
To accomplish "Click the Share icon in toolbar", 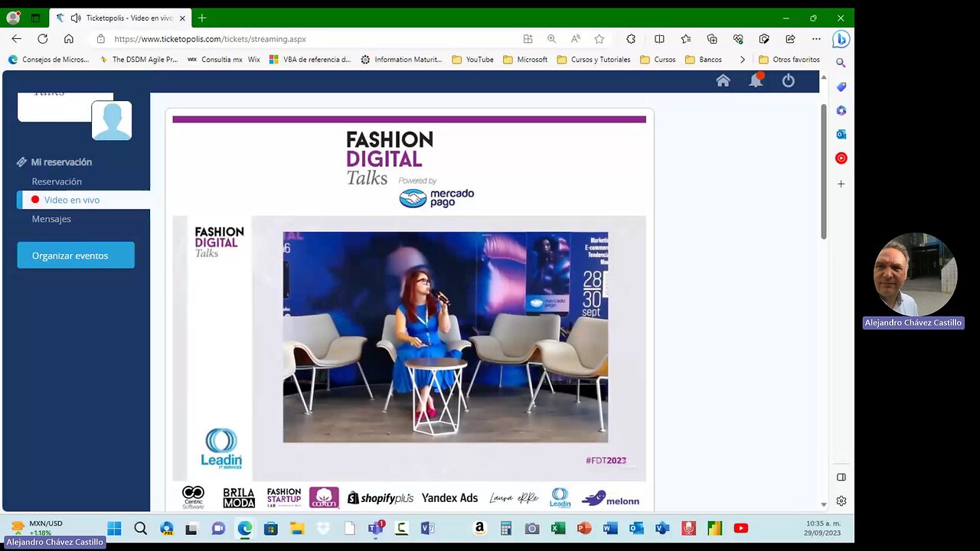I will point(790,39).
